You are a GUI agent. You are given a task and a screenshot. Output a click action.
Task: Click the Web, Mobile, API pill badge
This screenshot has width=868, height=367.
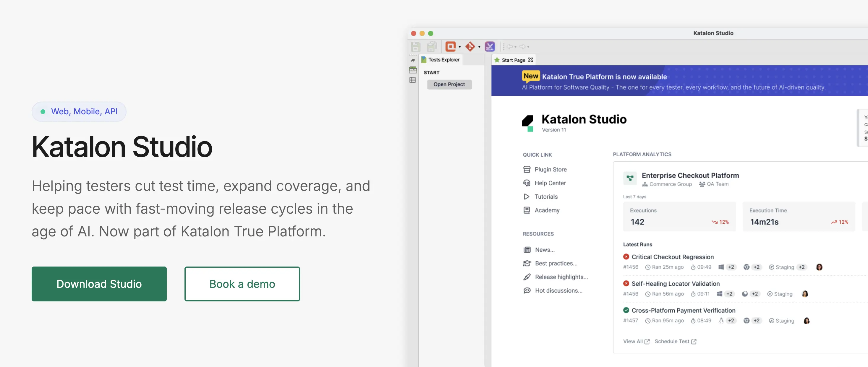(x=79, y=111)
